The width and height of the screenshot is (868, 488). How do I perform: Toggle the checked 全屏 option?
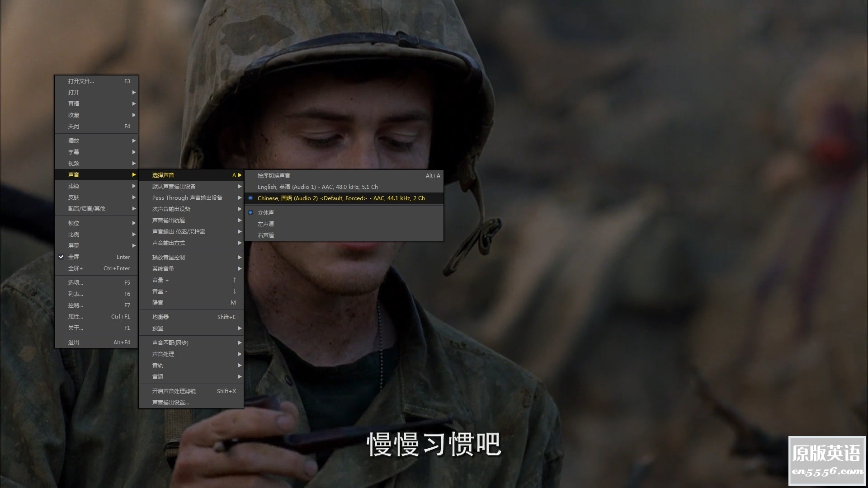(x=96, y=257)
